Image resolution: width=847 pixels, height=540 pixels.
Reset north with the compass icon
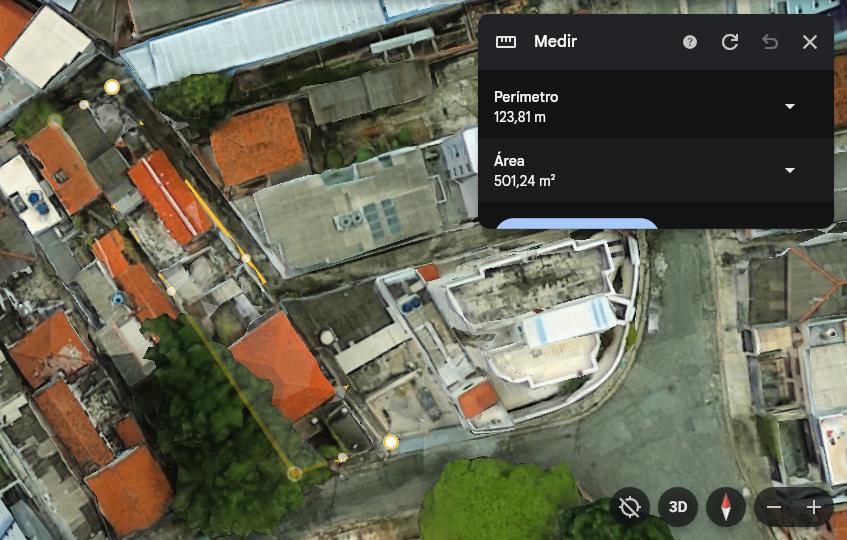(725, 507)
